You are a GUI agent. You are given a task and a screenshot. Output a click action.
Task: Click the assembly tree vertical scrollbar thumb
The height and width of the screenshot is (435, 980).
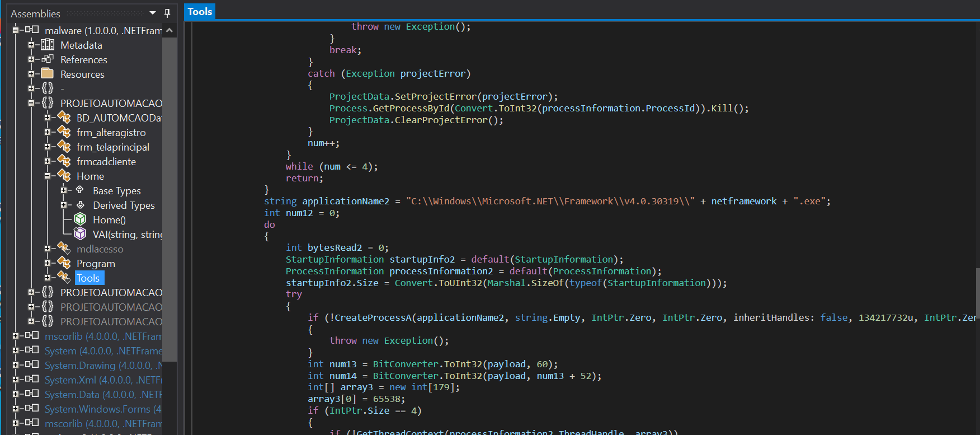tap(169, 199)
